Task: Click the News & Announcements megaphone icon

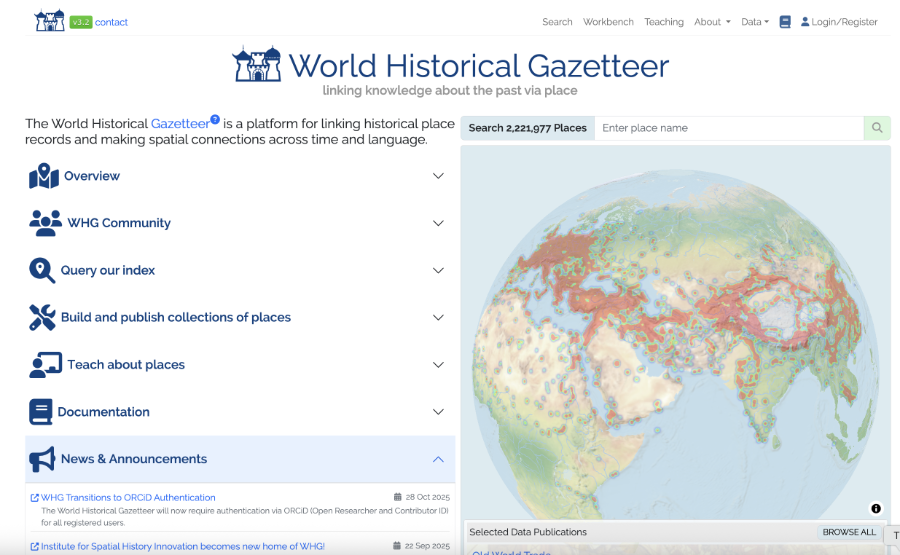Action: 42,459
